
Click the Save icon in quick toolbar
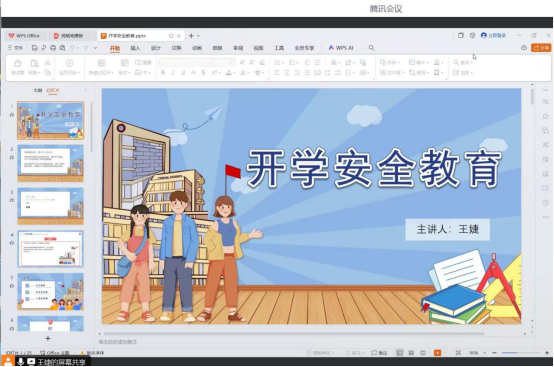click(34, 48)
